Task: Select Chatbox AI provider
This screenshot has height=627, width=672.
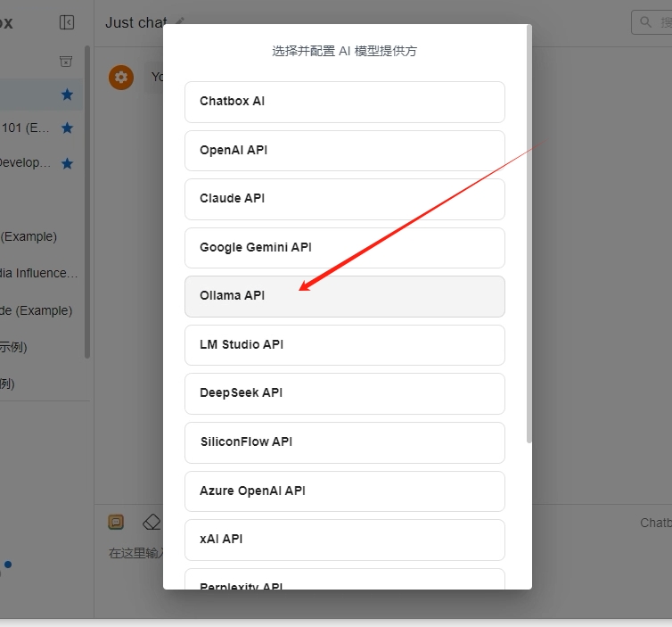Action: click(x=345, y=102)
